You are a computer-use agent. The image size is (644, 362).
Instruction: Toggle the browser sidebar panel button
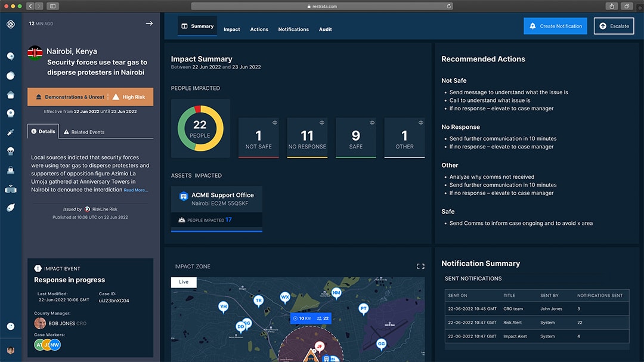point(52,6)
